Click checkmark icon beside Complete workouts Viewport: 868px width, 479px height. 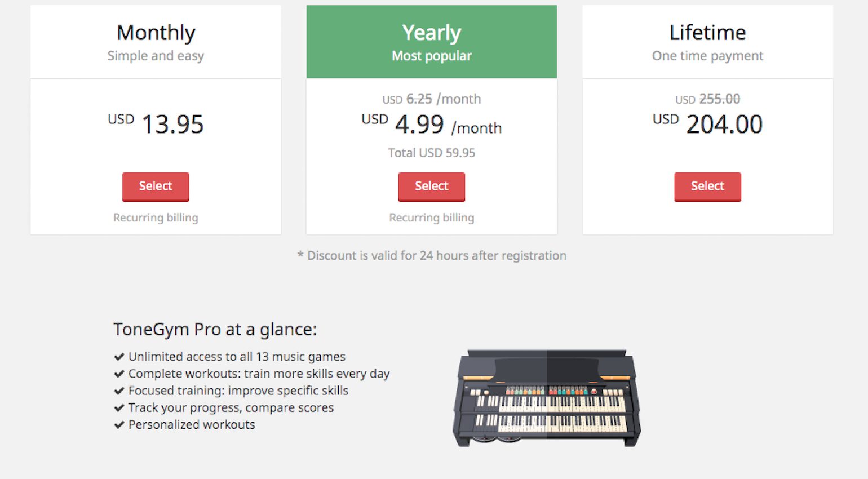119,374
